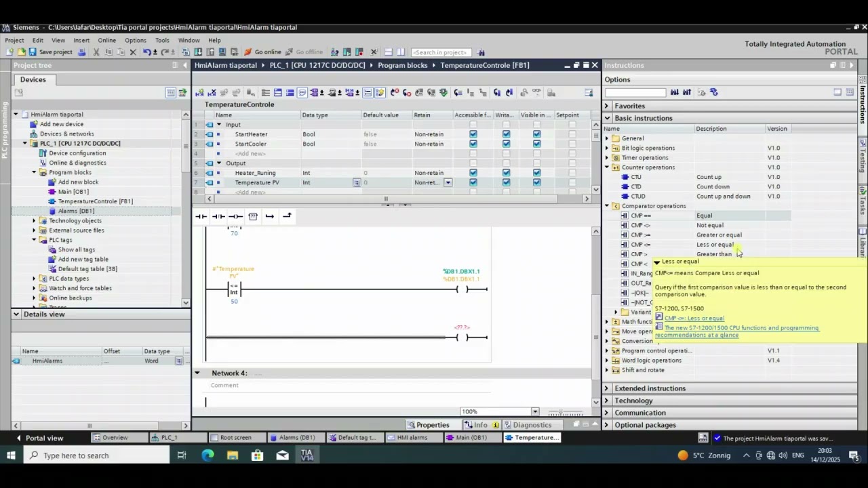Toggle Accessible checkbox for StartHeater
The image size is (868, 488).
click(x=473, y=134)
